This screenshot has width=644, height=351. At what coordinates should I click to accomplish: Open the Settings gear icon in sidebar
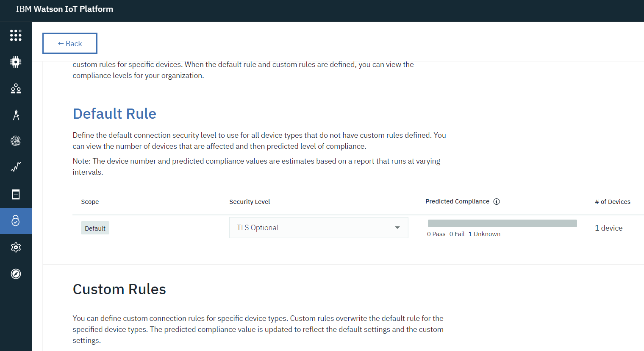pyautogui.click(x=16, y=247)
